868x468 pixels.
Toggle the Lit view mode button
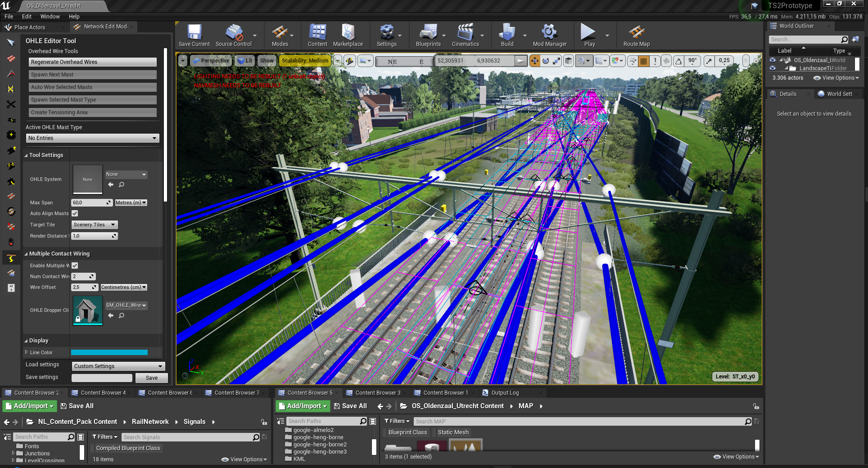[245, 61]
